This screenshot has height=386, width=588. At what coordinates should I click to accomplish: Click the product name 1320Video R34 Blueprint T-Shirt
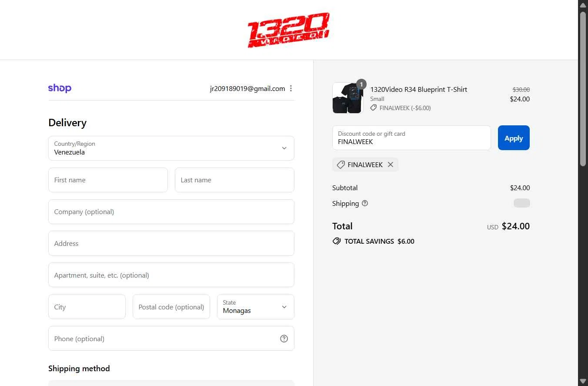tap(418, 89)
